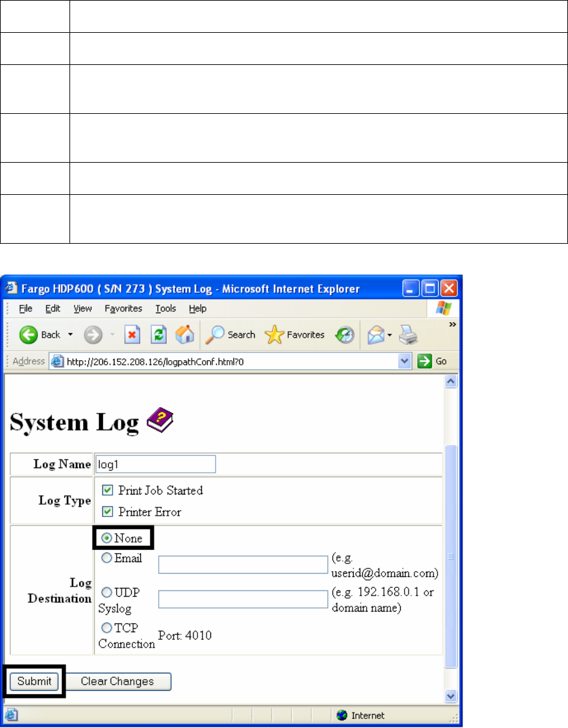
Task: Click the 'Log Destination' label
Action: (x=60, y=590)
